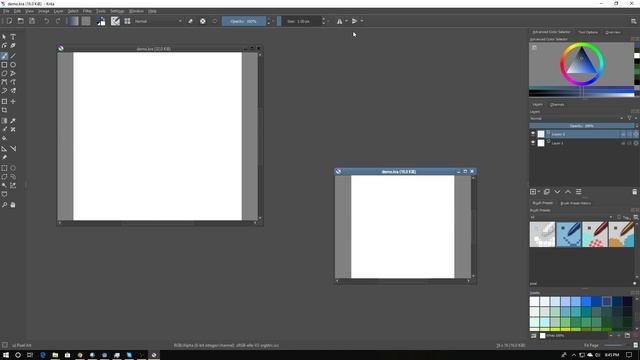Open the layer filter funnel dropdown
Image resolution: width=640 pixels, height=360 pixels.
pyautogui.click(x=631, y=118)
